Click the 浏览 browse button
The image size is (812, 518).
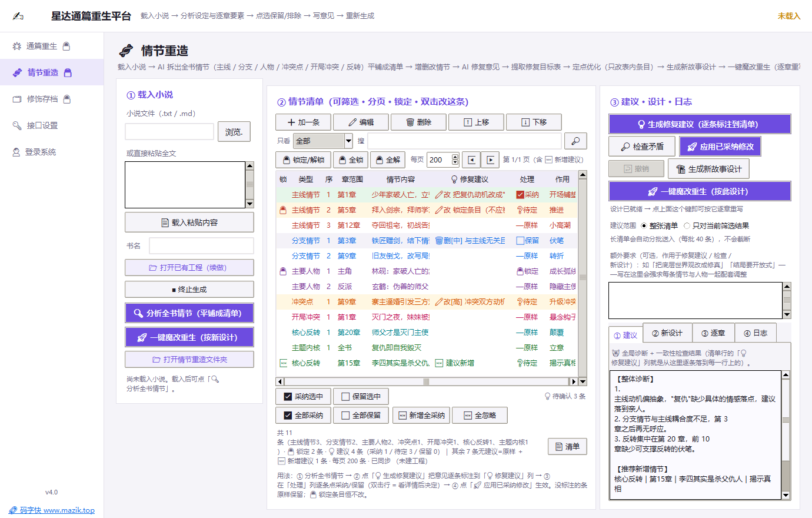coord(234,132)
